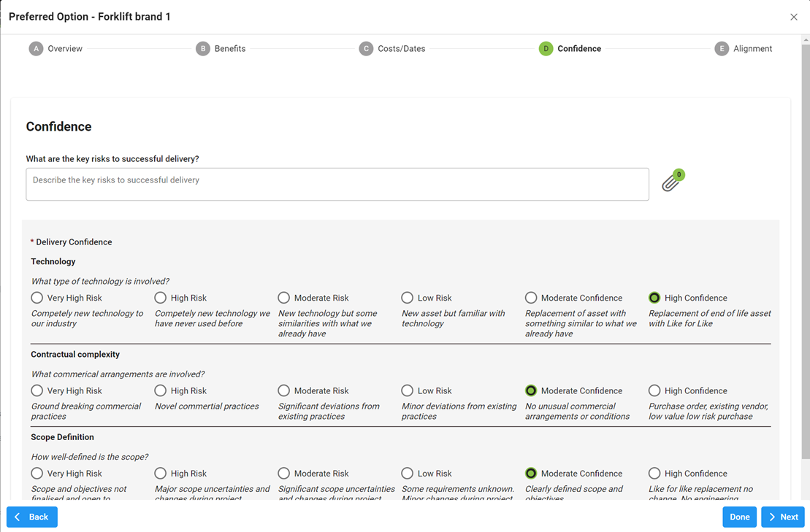The image size is (810, 532).
Task: Select Very High Risk for Scope Definition
Action: (x=37, y=473)
